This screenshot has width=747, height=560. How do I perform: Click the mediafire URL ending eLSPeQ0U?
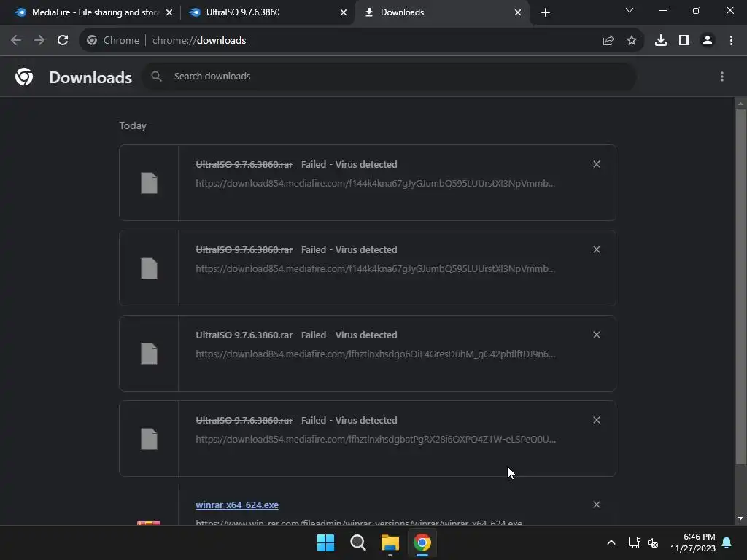pyautogui.click(x=376, y=439)
